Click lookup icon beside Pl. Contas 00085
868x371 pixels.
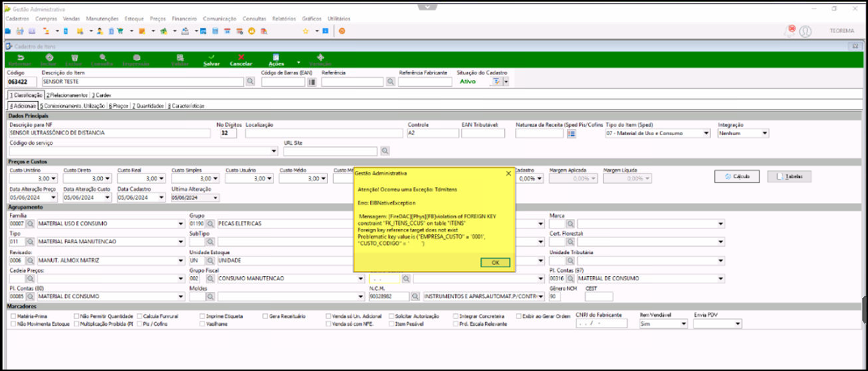[x=30, y=297]
